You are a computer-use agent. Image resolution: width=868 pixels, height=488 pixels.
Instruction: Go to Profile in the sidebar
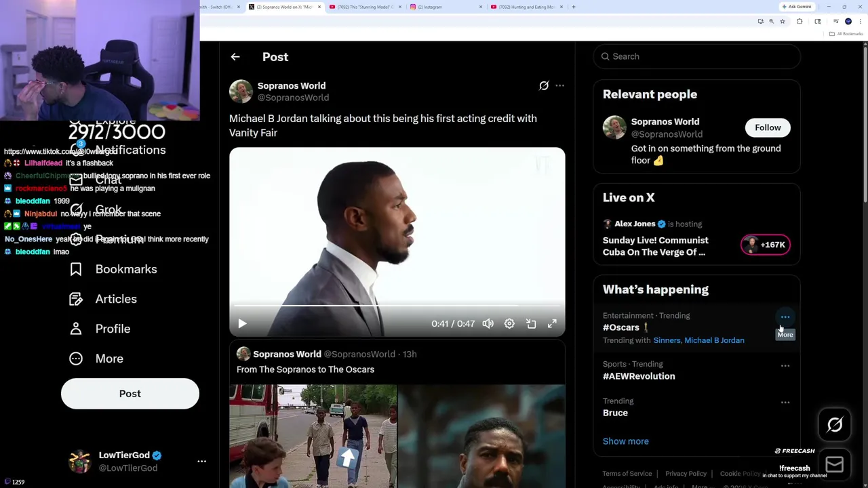point(100,329)
